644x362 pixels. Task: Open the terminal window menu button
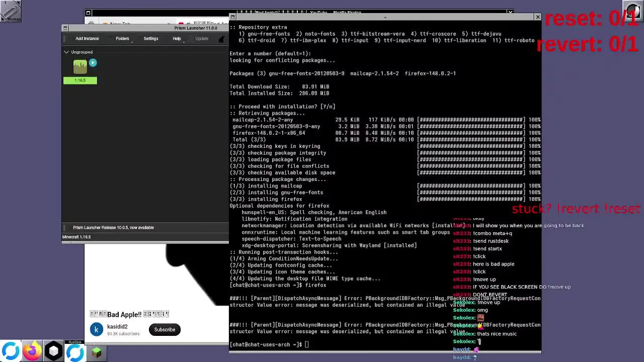pyautogui.click(x=232, y=17)
